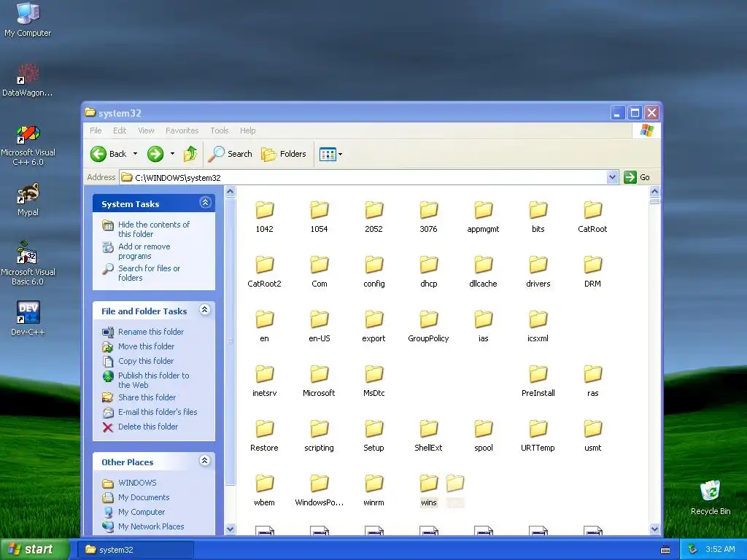Select the 1042 folder
This screenshot has width=747, height=560.
coord(264,217)
